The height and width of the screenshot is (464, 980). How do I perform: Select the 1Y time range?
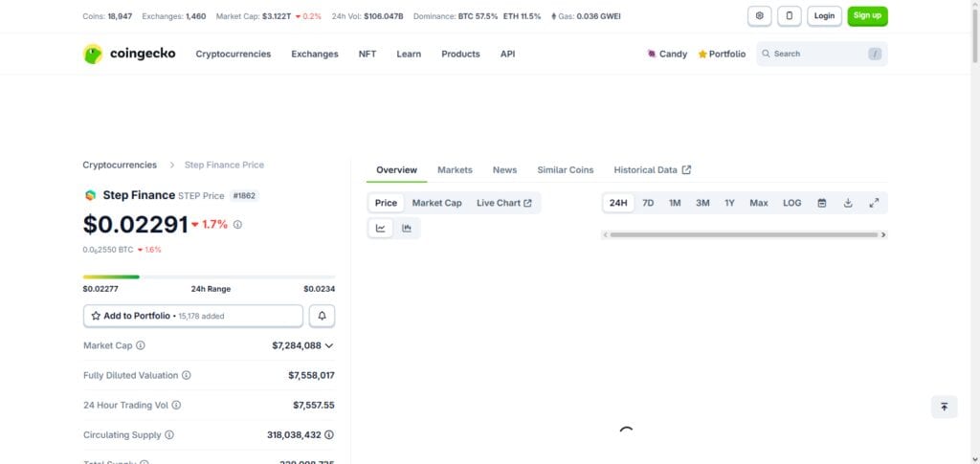[729, 203]
